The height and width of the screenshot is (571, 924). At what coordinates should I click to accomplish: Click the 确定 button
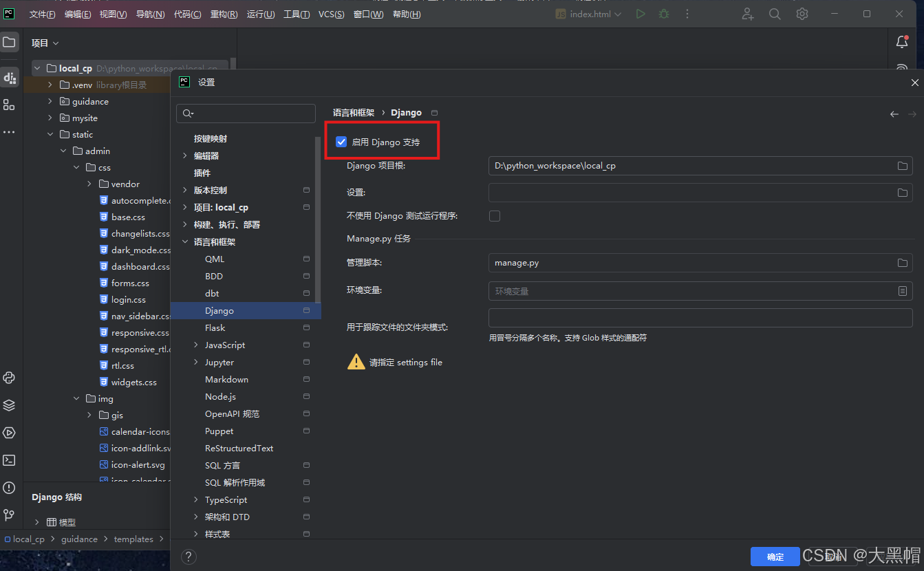(775, 557)
